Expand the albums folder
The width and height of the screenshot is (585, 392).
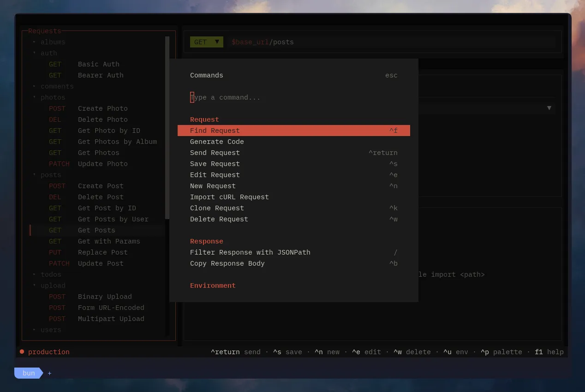coord(49,42)
